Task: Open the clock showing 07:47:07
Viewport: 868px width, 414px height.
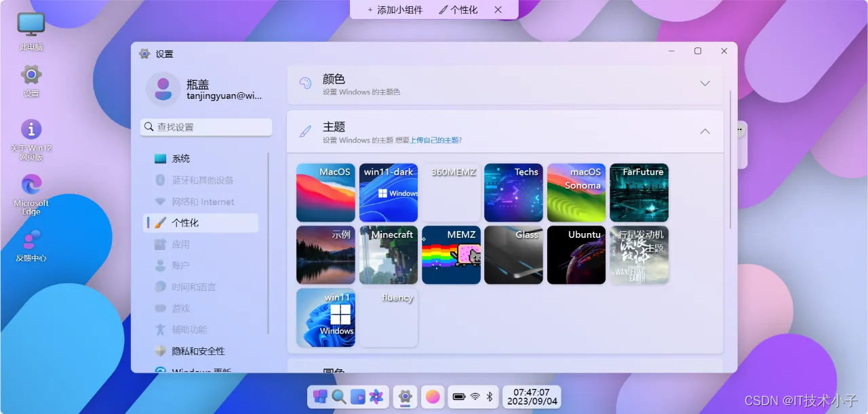Action: (x=532, y=397)
